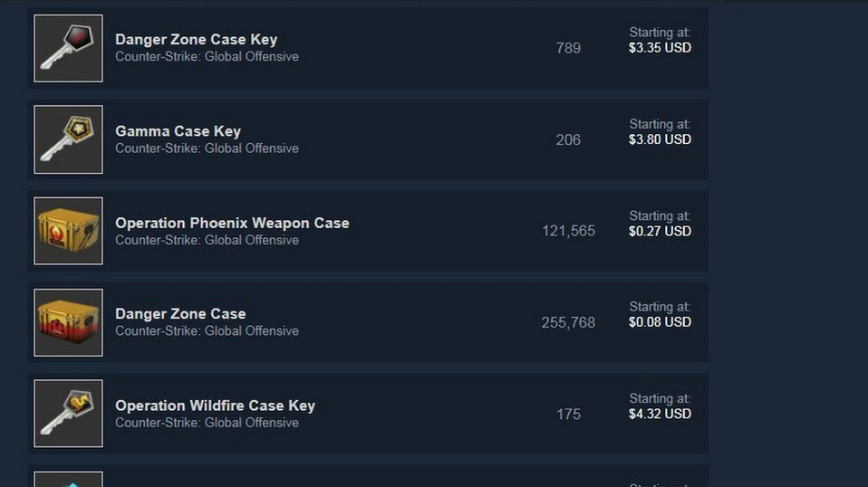Select the Danger Zone Case crate image

coord(68,322)
